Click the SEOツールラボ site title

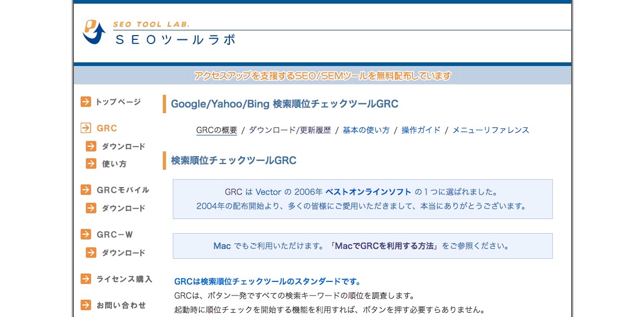pos(175,40)
